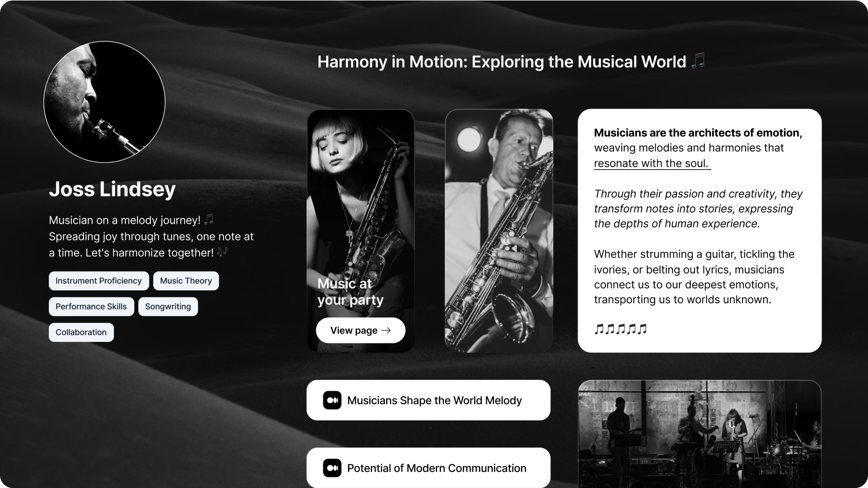Screen dimensions: 868x488
Task: Select the Collaboration tag
Action: click(81, 332)
